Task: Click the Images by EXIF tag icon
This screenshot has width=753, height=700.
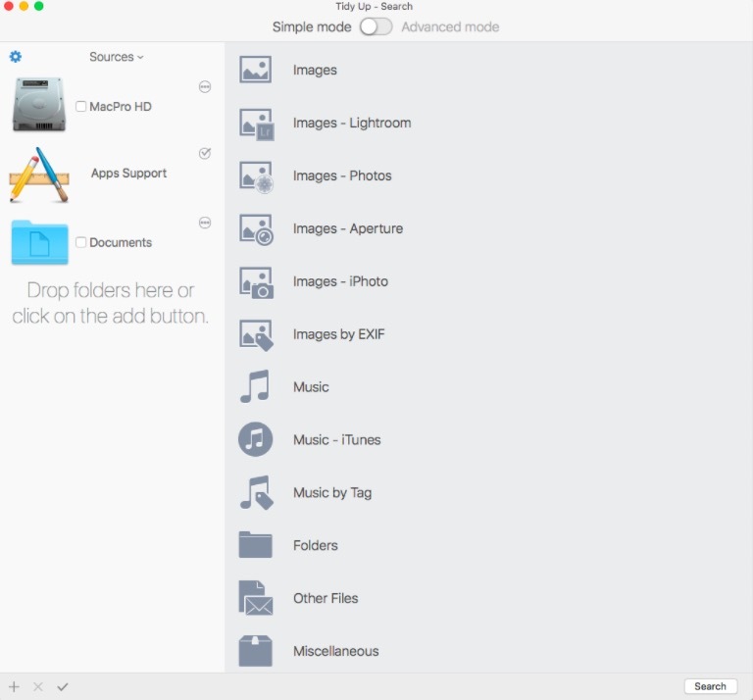Action: pyautogui.click(x=256, y=335)
